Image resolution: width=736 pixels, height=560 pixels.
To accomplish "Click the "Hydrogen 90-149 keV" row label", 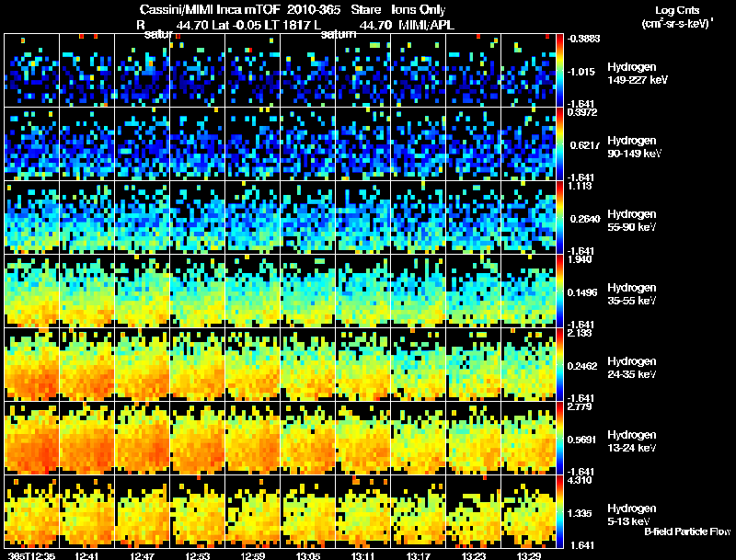I will pyautogui.click(x=634, y=147).
